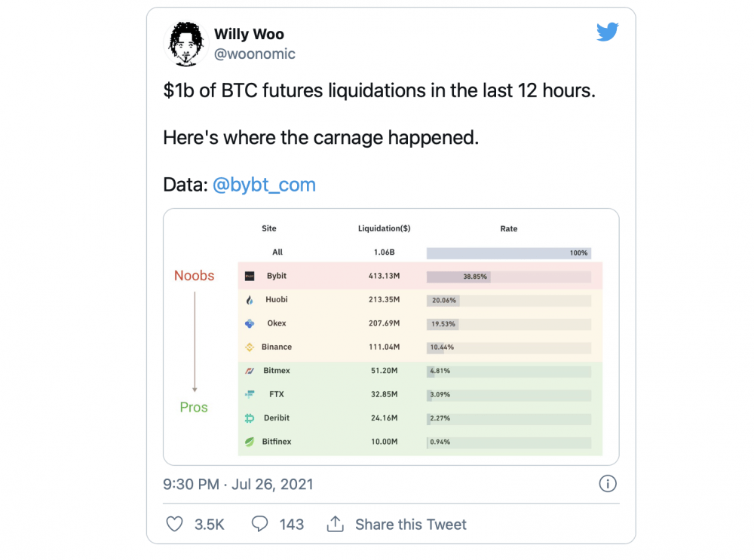This screenshot has height=560, width=754.
Task: Open the @woonomic handle link
Action: tap(254, 54)
